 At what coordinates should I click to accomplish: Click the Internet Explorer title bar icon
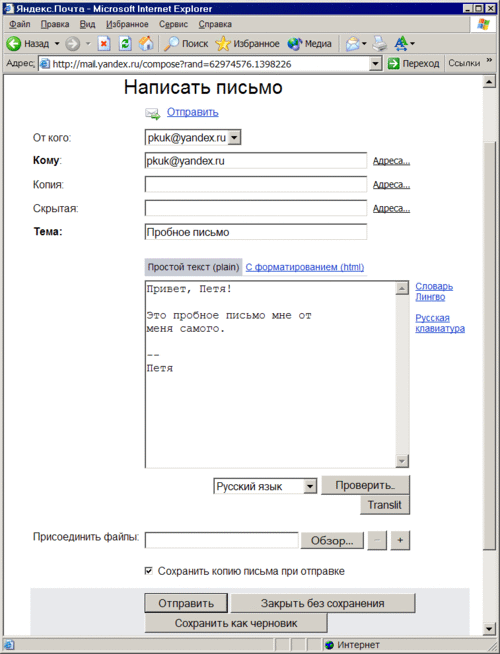coord(8,8)
